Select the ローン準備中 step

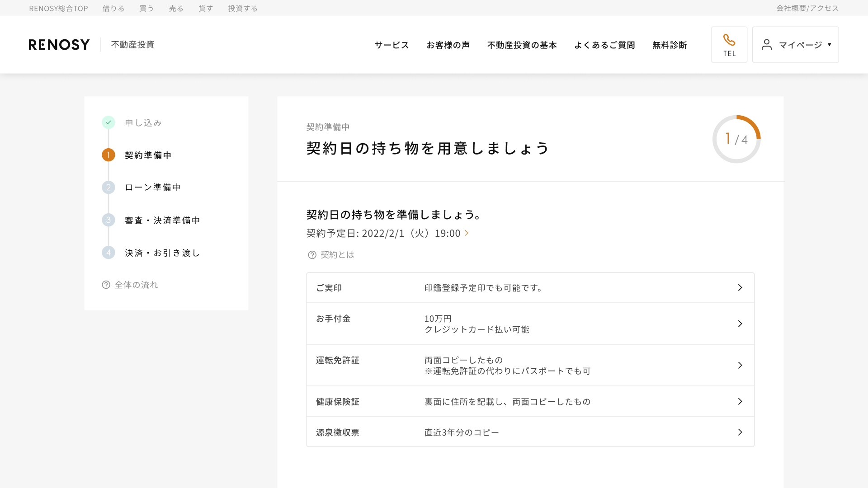pyautogui.click(x=153, y=188)
